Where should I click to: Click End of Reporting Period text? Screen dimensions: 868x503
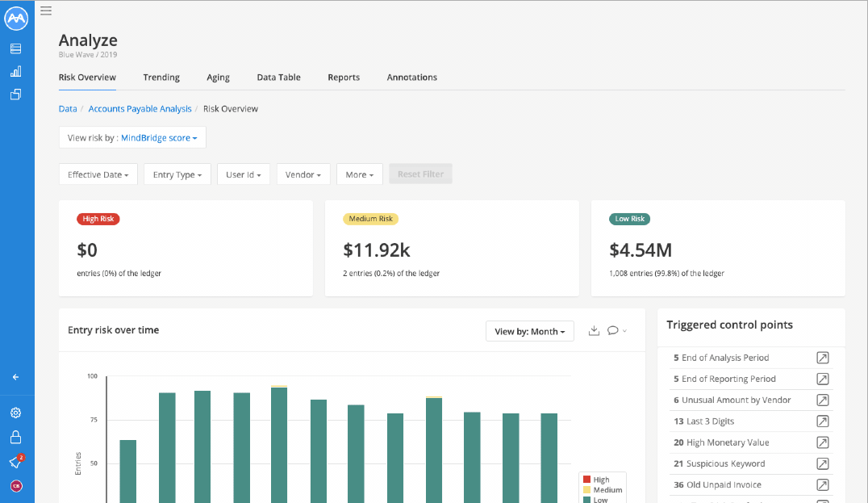(729, 379)
